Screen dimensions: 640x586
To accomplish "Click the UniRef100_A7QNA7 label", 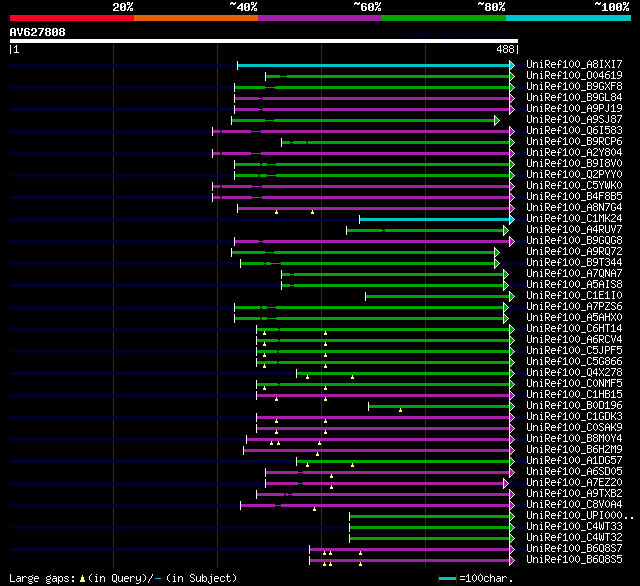I will [x=574, y=274].
